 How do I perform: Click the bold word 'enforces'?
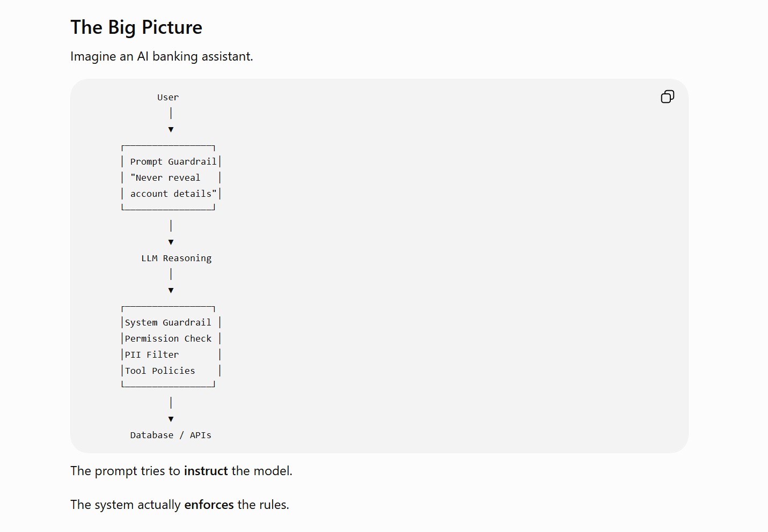pos(209,505)
